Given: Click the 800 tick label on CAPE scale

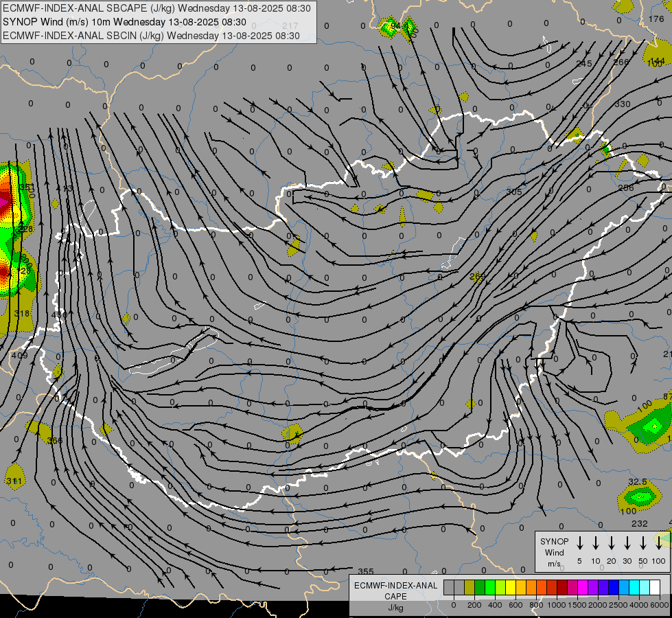Looking at the screenshot, I should click(536, 605).
